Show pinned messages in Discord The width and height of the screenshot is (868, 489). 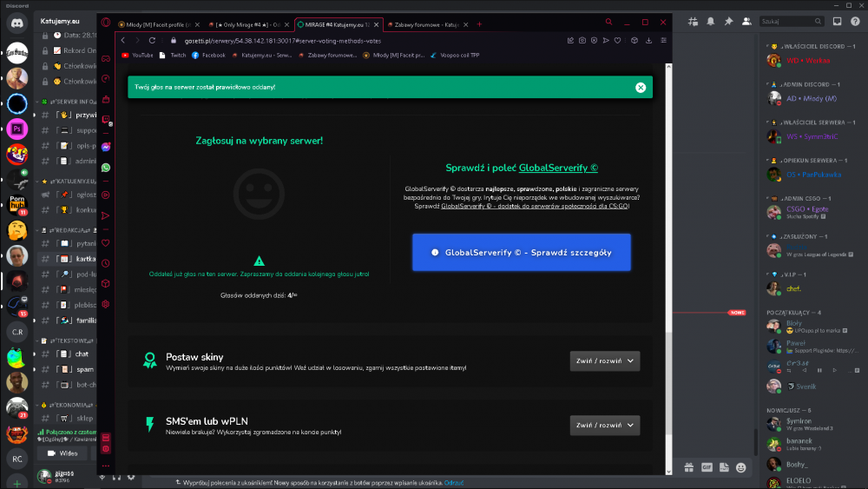(x=728, y=22)
